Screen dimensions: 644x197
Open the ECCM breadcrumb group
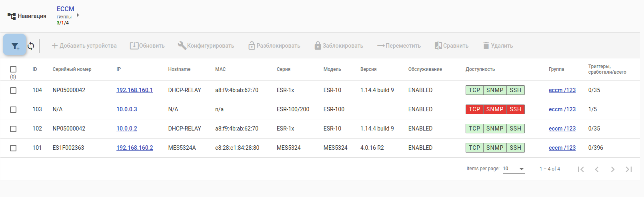pyautogui.click(x=65, y=9)
